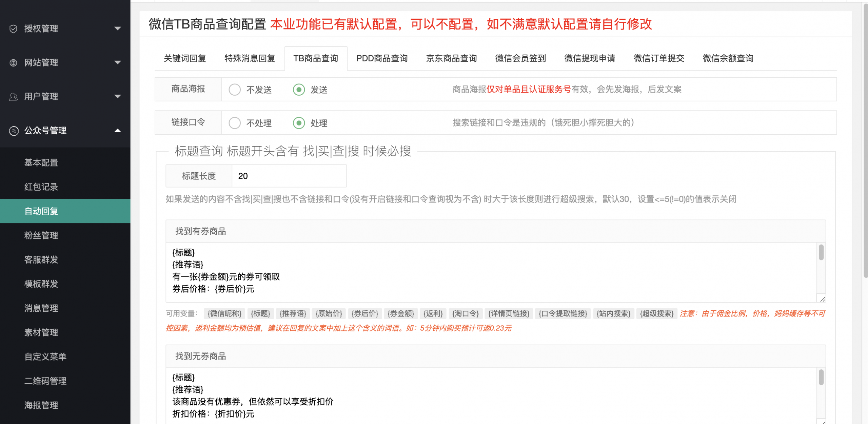
Task: Open 粉丝管理 in the sidebar
Action: click(x=65, y=235)
